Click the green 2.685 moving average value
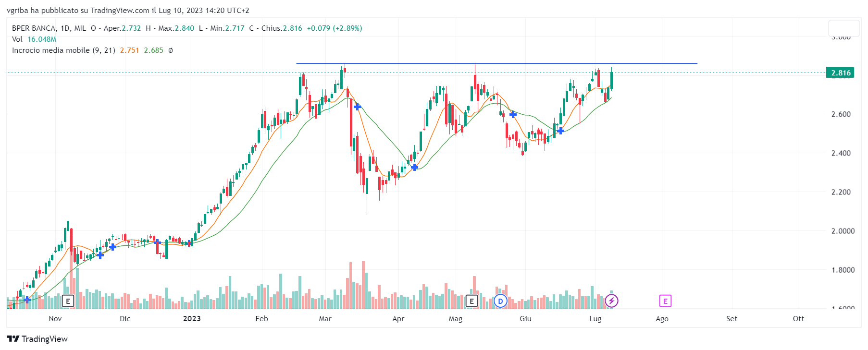868x350 pixels. tap(154, 50)
